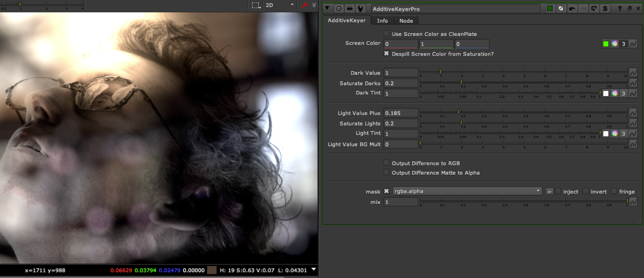The width and height of the screenshot is (644, 278).
Task: Click the redo arrow icon
Action: [583, 8]
